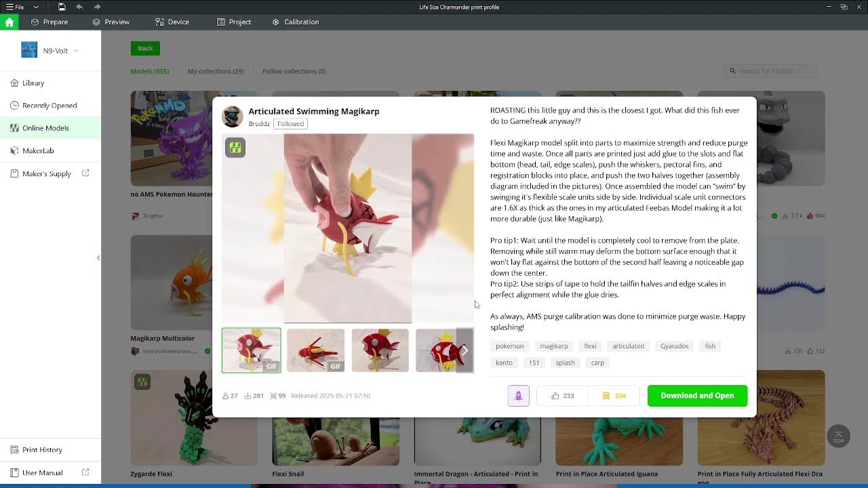
Task: Click the save project icon
Action: [62, 7]
